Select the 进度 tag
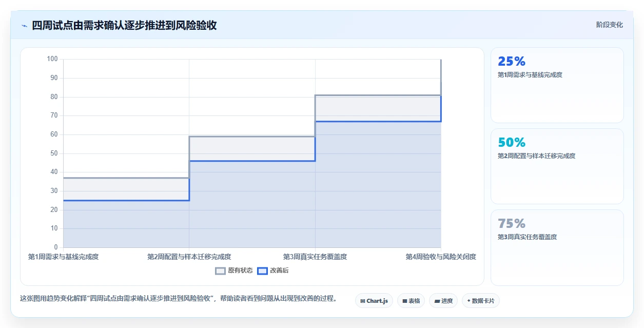The height and width of the screenshot is (328, 644). click(x=443, y=301)
